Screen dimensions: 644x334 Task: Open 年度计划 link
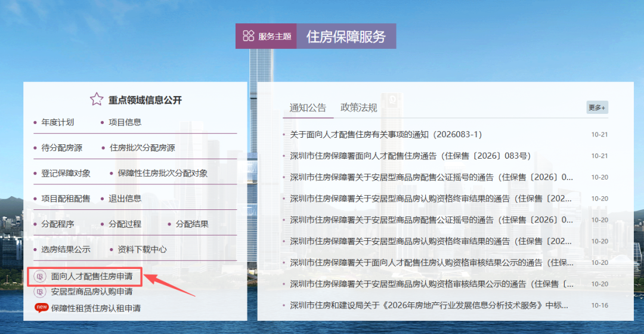[x=57, y=122]
